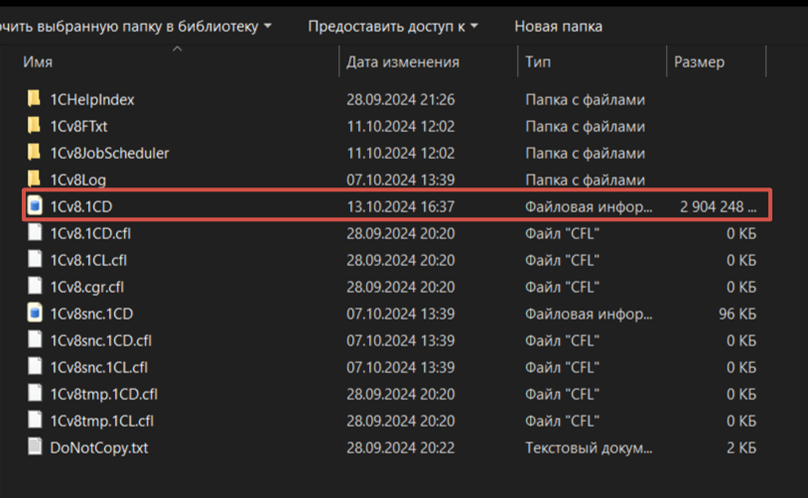Click the 1Cv8tmp.1CL.cfl file icon

[35, 420]
